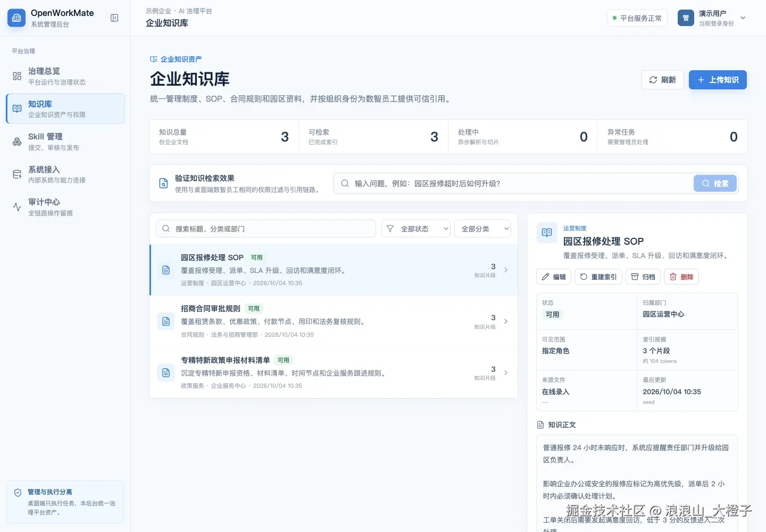
Task: Click the 可检索 stat card
Action: pos(373,137)
